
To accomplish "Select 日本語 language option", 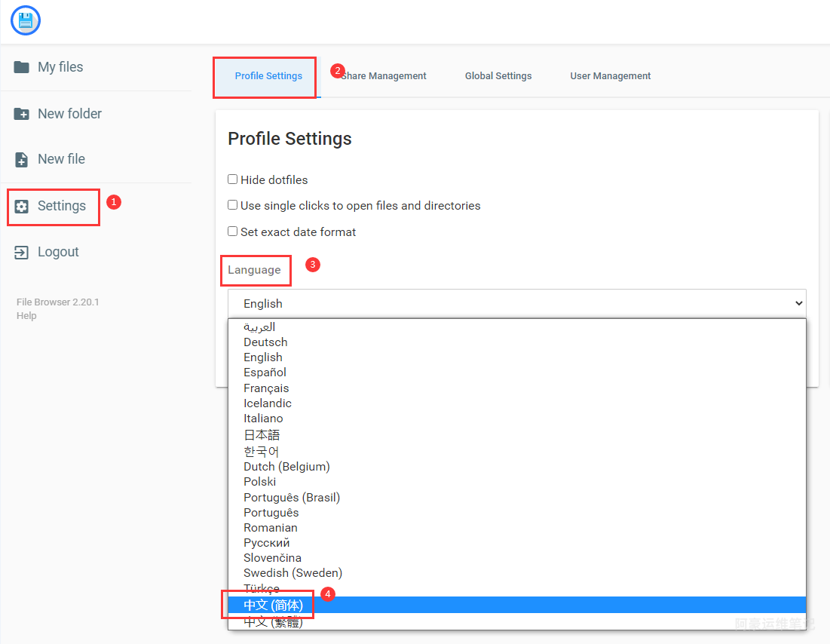I will point(262,435).
